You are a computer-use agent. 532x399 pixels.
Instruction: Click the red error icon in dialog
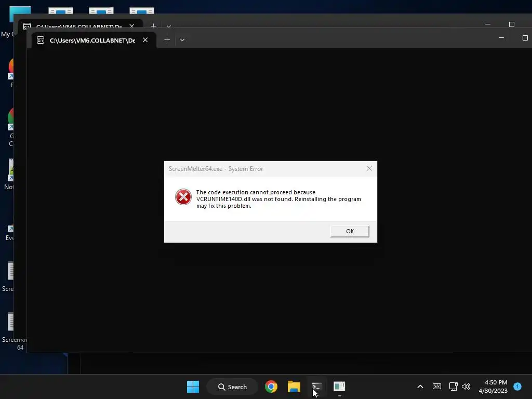(183, 197)
